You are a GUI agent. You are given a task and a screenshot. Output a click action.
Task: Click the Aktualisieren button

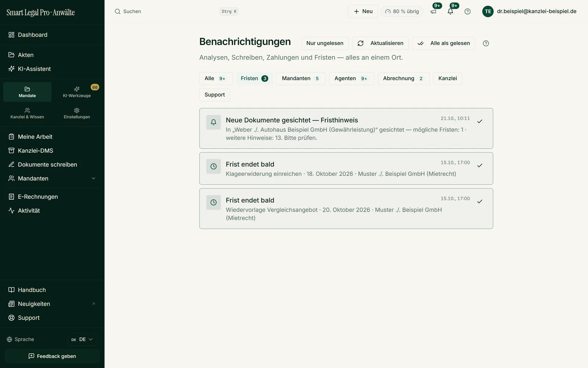pyautogui.click(x=380, y=43)
